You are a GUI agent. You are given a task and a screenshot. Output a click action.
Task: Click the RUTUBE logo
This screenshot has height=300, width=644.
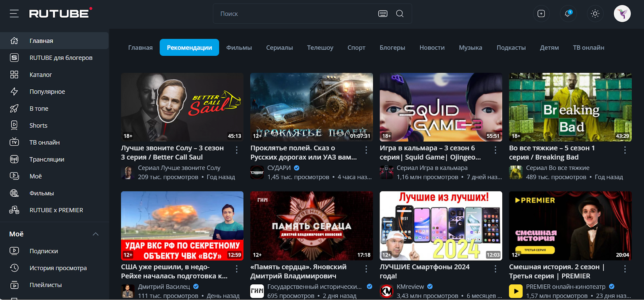pos(60,13)
